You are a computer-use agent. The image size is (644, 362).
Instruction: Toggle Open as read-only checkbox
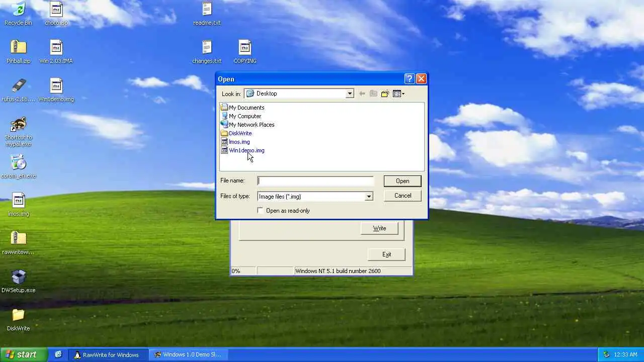click(x=260, y=210)
